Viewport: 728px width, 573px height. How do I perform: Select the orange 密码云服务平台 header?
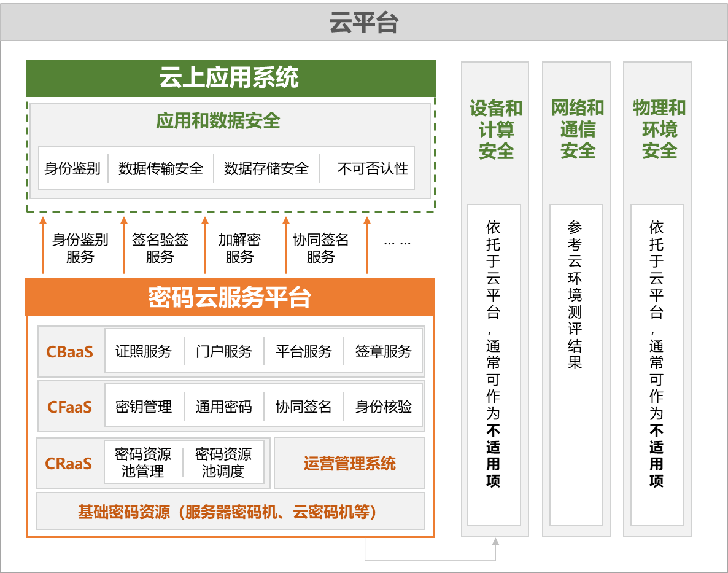(230, 297)
